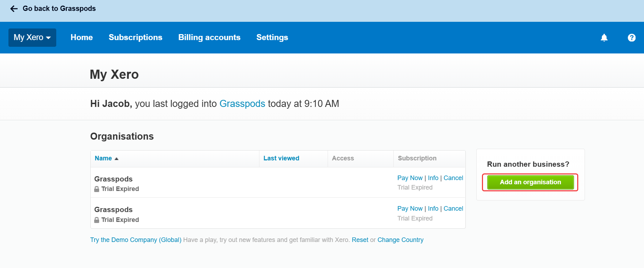The image size is (644, 268).
Task: Open the notifications bell
Action: [604, 38]
